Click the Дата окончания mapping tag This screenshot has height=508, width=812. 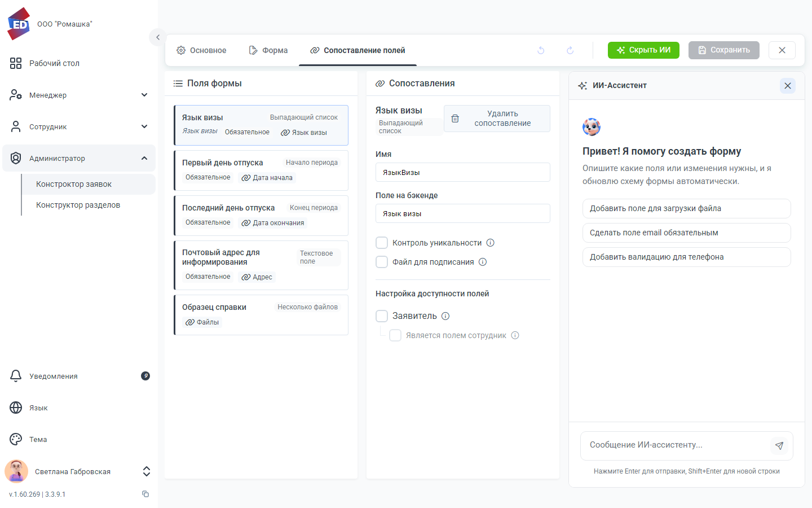[x=273, y=223]
